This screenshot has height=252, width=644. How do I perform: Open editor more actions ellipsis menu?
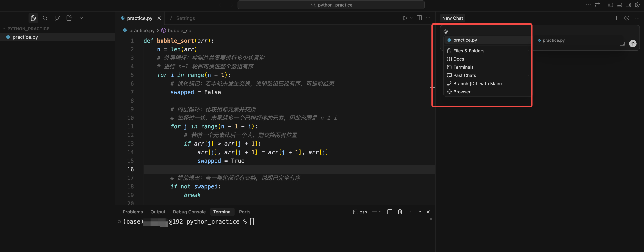click(x=428, y=18)
